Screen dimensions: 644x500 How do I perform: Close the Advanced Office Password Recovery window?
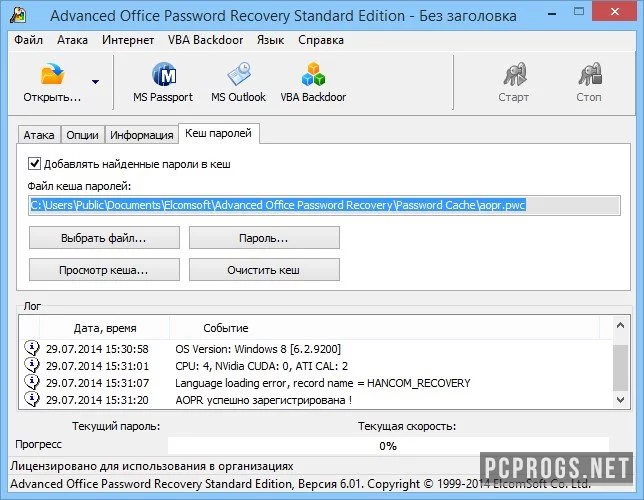pyautogui.click(x=615, y=12)
